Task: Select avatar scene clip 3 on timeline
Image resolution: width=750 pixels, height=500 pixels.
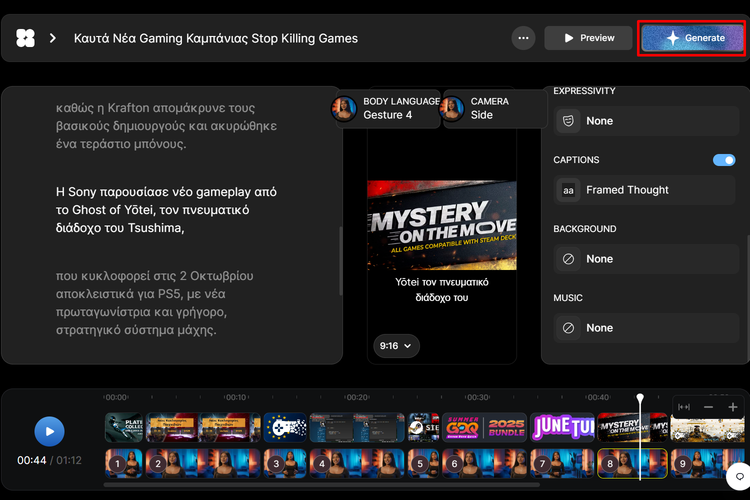Action: (285, 463)
